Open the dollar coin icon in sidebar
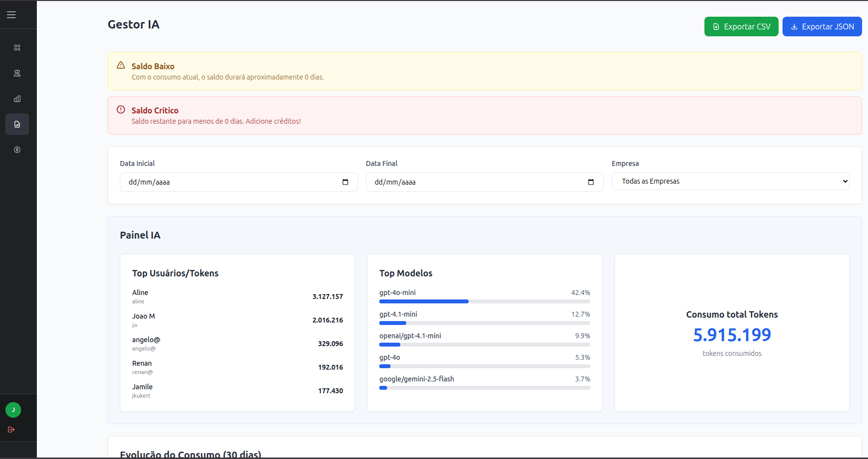The image size is (868, 459). (x=17, y=150)
